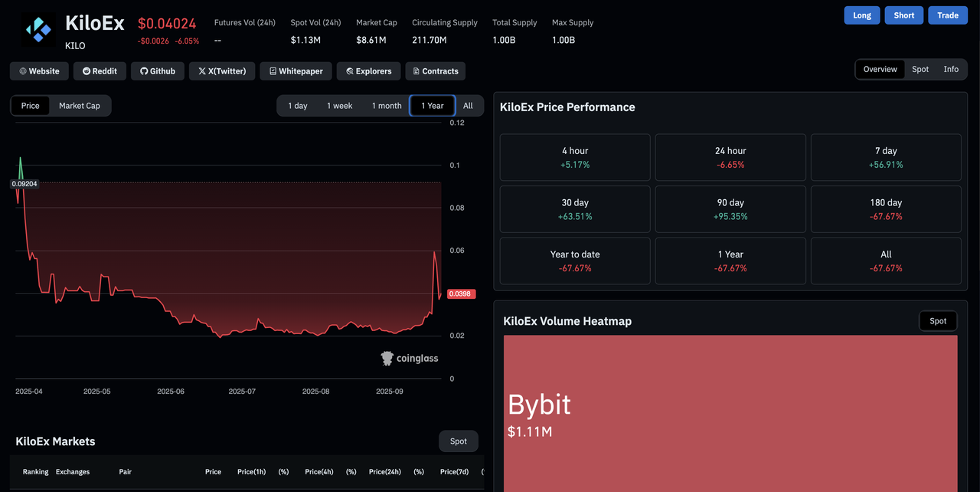The height and width of the screenshot is (492, 980).
Task: Click the Short button
Action: (x=904, y=15)
